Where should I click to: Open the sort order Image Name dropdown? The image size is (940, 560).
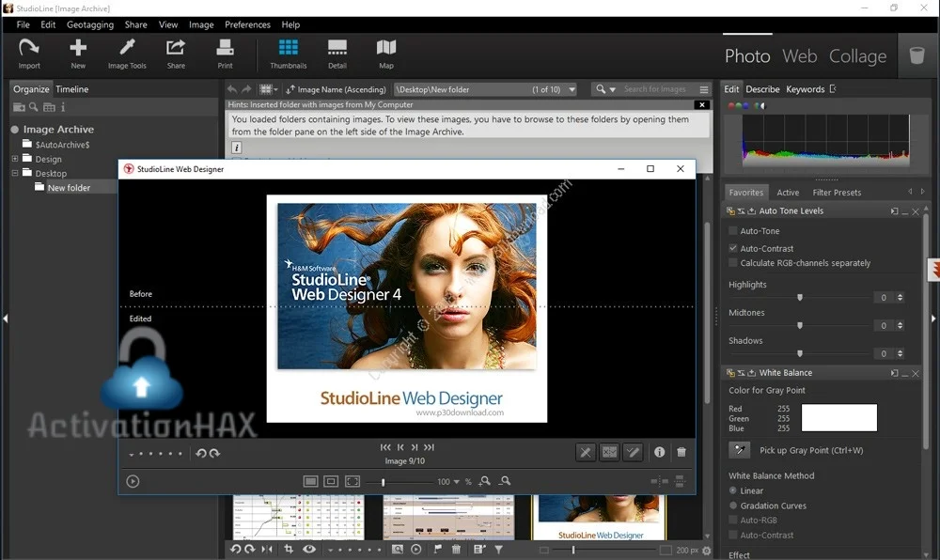tap(336, 89)
